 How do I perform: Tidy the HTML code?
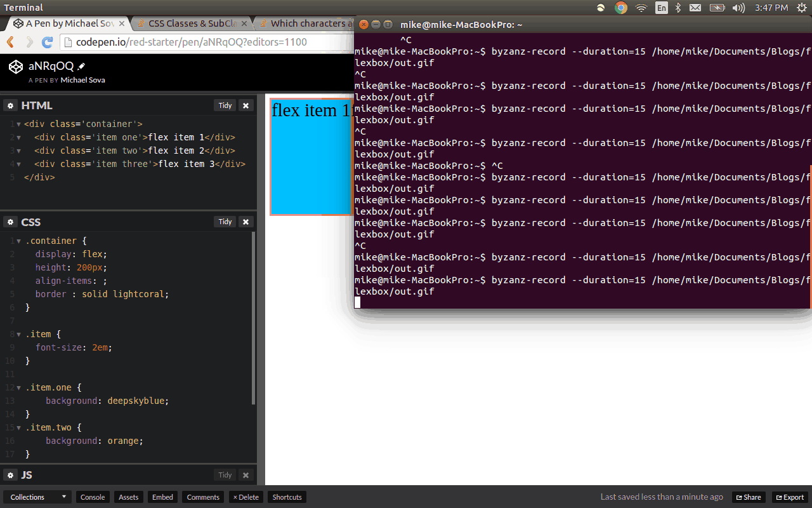pos(225,105)
